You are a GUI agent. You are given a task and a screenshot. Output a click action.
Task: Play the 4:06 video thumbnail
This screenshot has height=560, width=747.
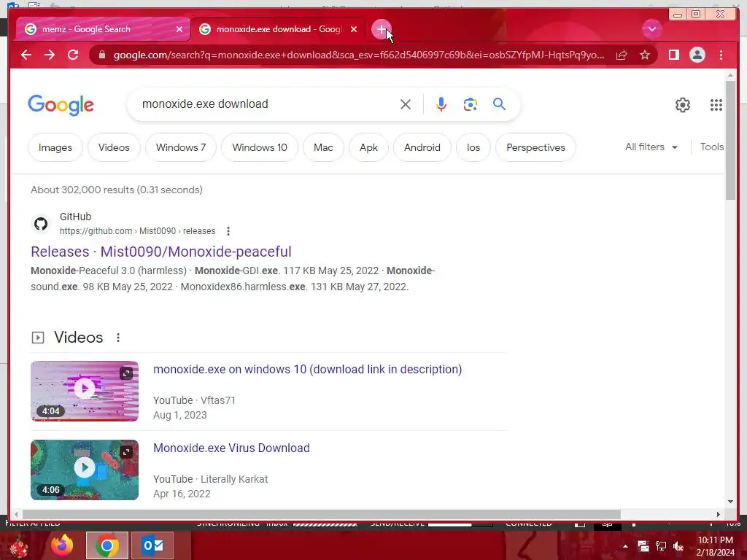pyautogui.click(x=85, y=470)
